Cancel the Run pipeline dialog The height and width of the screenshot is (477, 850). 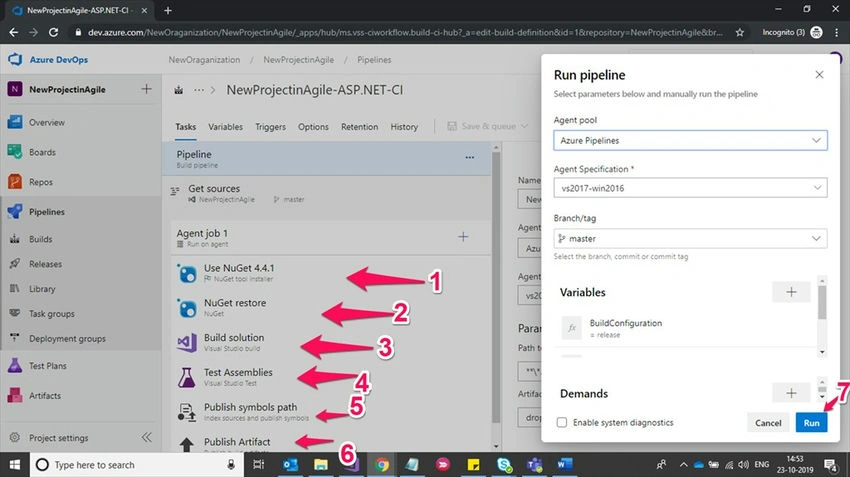(768, 423)
